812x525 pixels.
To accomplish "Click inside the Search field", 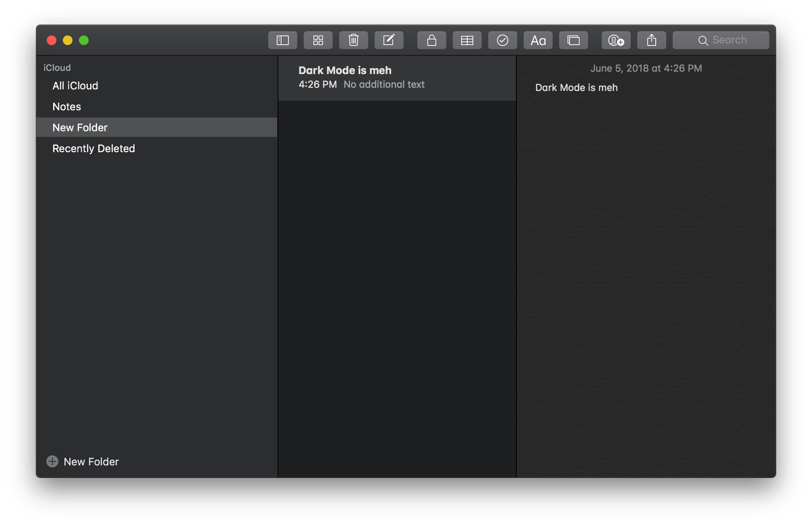I will pyautogui.click(x=731, y=39).
